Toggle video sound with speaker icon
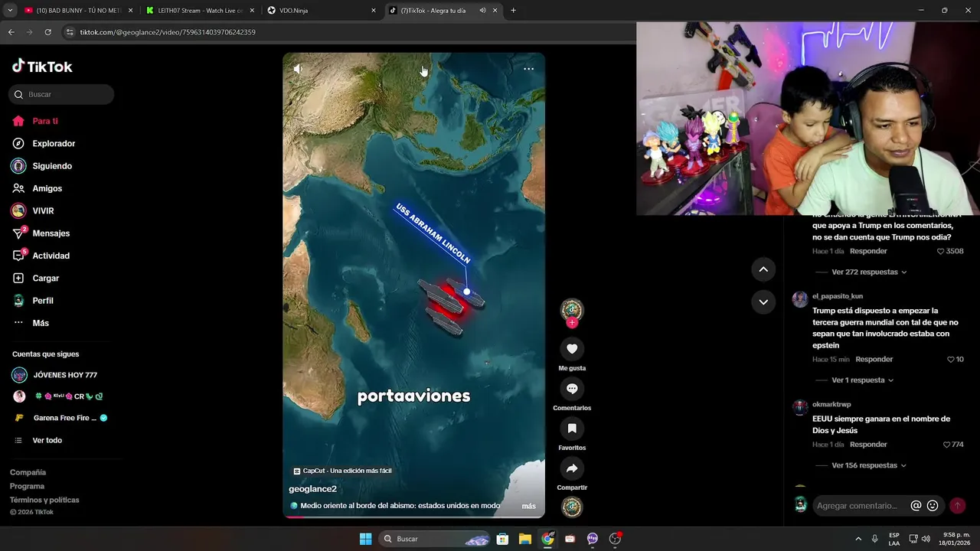Image resolution: width=980 pixels, height=551 pixels. [x=298, y=69]
